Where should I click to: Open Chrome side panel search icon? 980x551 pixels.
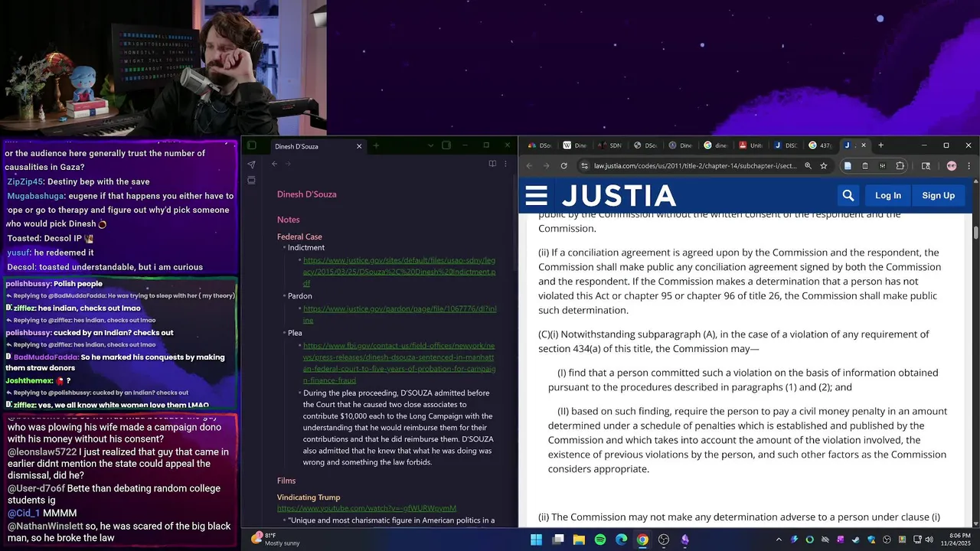coord(926,165)
